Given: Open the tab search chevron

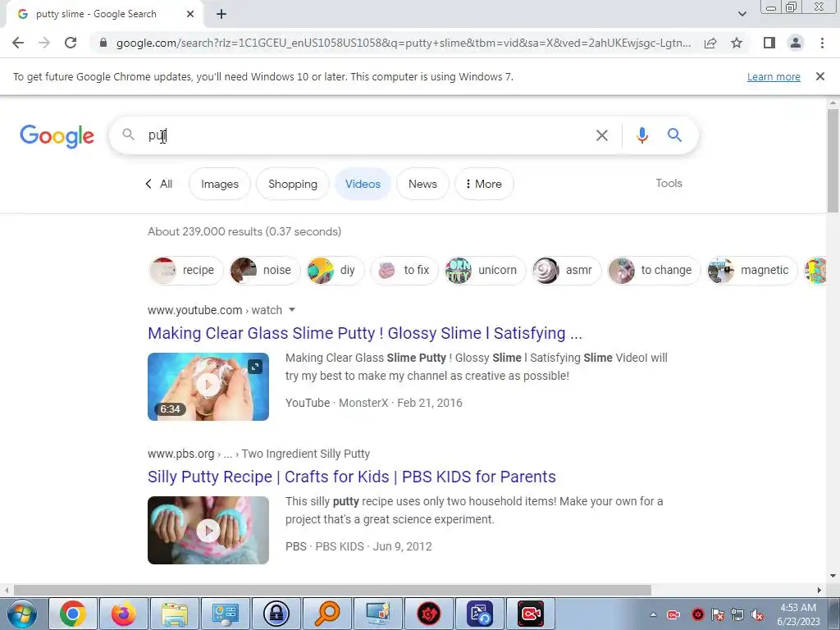Looking at the screenshot, I should [742, 14].
